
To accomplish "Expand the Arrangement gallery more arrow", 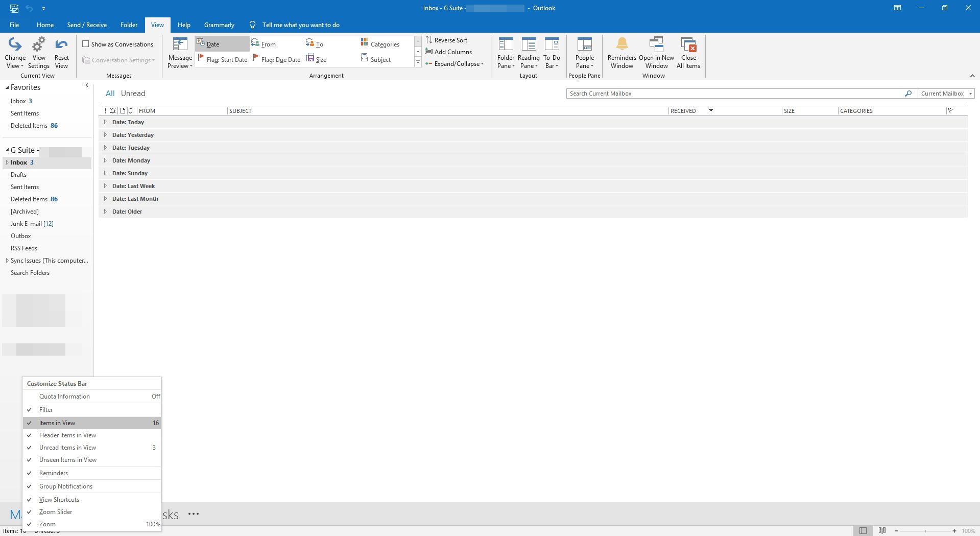I will click(x=418, y=62).
